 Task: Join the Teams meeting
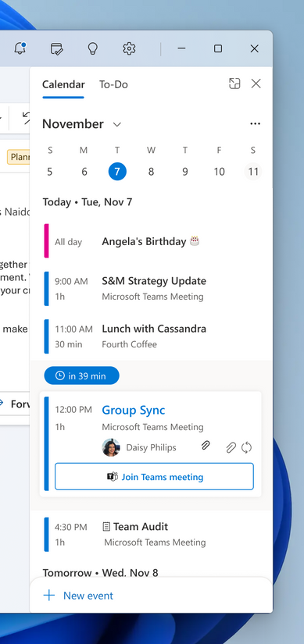coord(154,476)
